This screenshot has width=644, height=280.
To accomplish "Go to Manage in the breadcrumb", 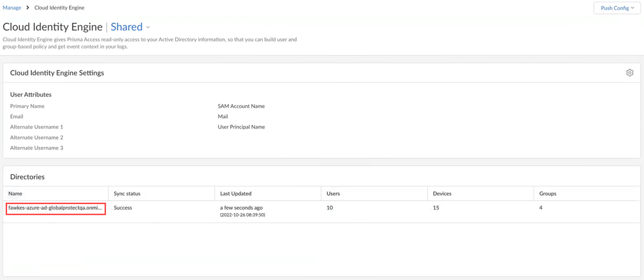I will [12, 8].
